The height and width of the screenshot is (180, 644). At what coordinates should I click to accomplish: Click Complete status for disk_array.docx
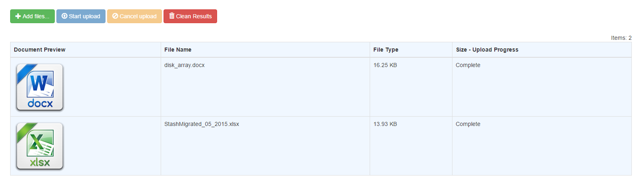point(468,65)
